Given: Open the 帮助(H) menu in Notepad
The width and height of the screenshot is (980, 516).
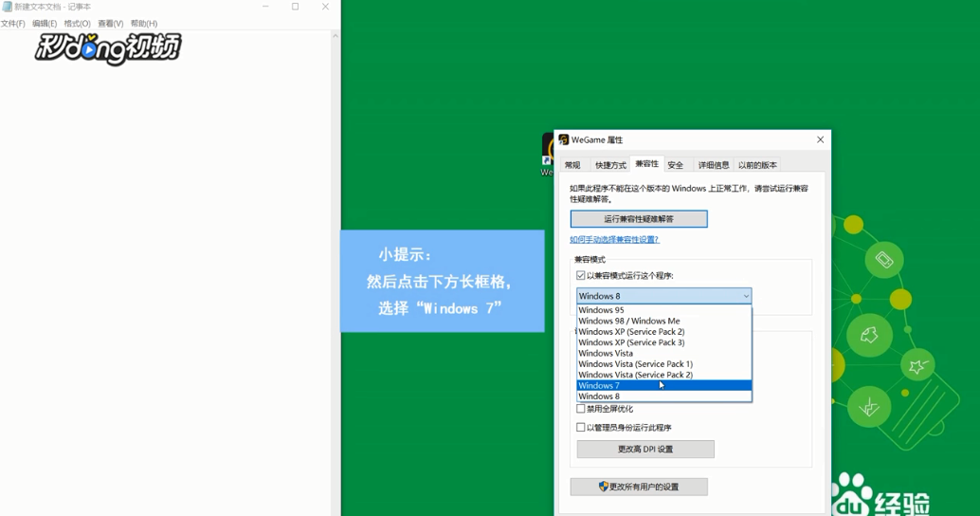Looking at the screenshot, I should 144,24.
